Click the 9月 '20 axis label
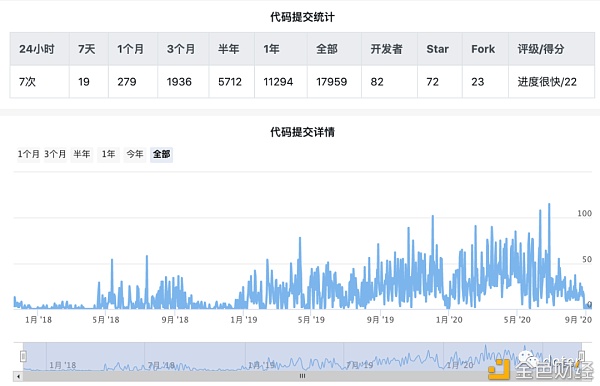The width and height of the screenshot is (600, 386). click(x=578, y=319)
